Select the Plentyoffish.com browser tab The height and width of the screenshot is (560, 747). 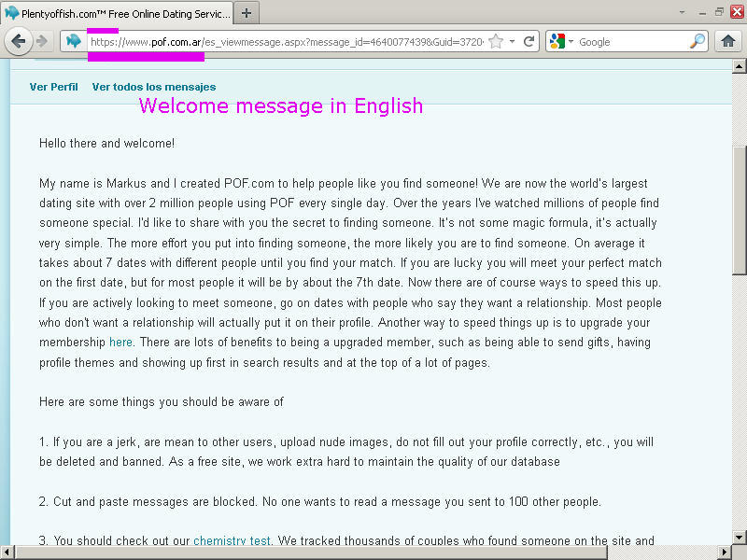pyautogui.click(x=118, y=13)
